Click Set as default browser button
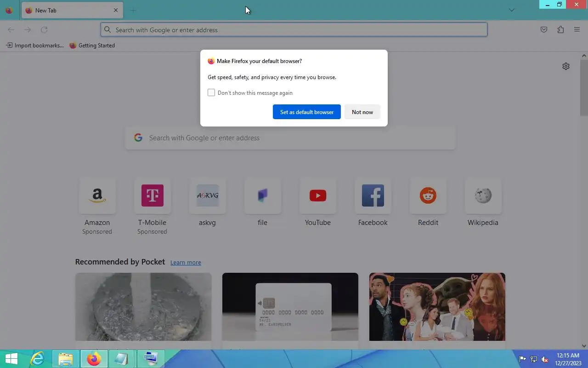This screenshot has height=368, width=588. tap(307, 112)
